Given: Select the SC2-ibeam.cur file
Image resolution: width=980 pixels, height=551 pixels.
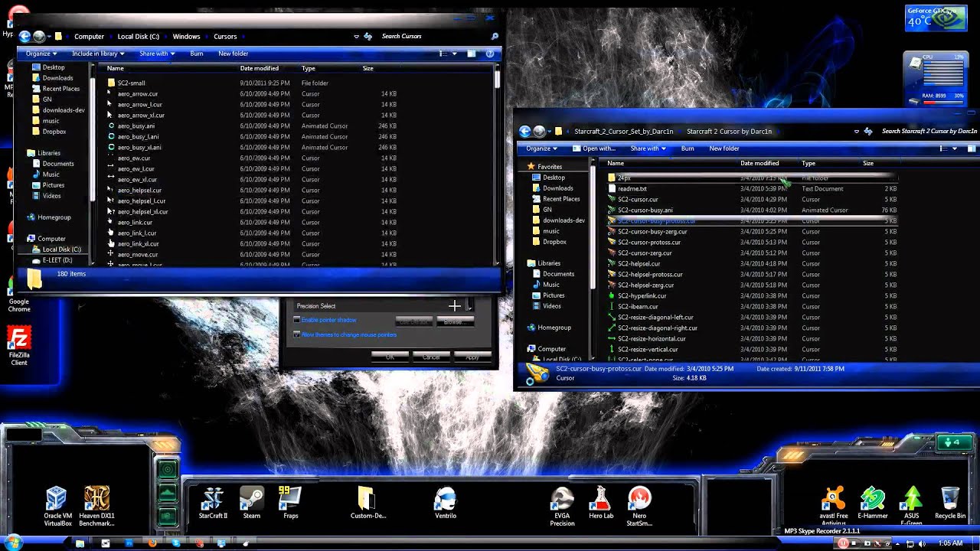Looking at the screenshot, I should [x=637, y=306].
